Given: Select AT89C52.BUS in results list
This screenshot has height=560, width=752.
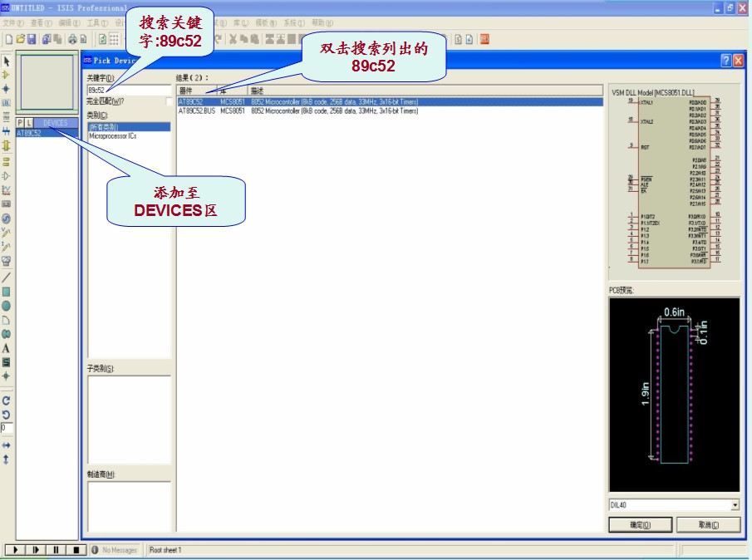Looking at the screenshot, I should click(x=196, y=110).
